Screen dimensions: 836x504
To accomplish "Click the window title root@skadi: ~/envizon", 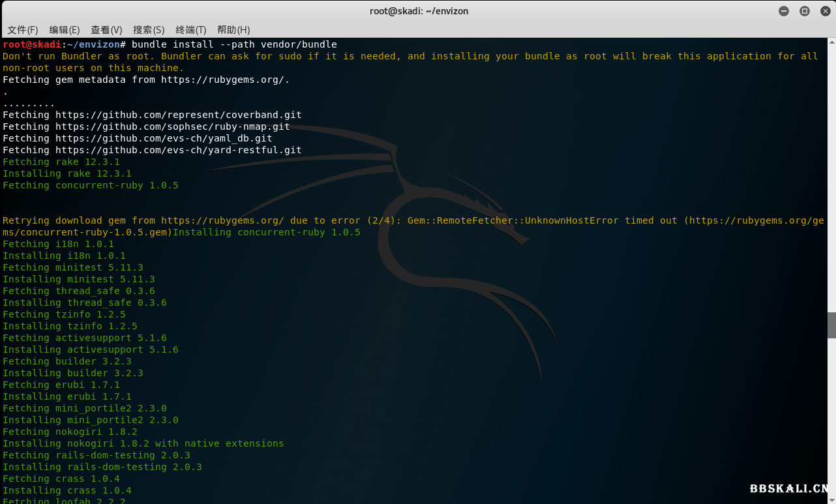I will click(419, 11).
